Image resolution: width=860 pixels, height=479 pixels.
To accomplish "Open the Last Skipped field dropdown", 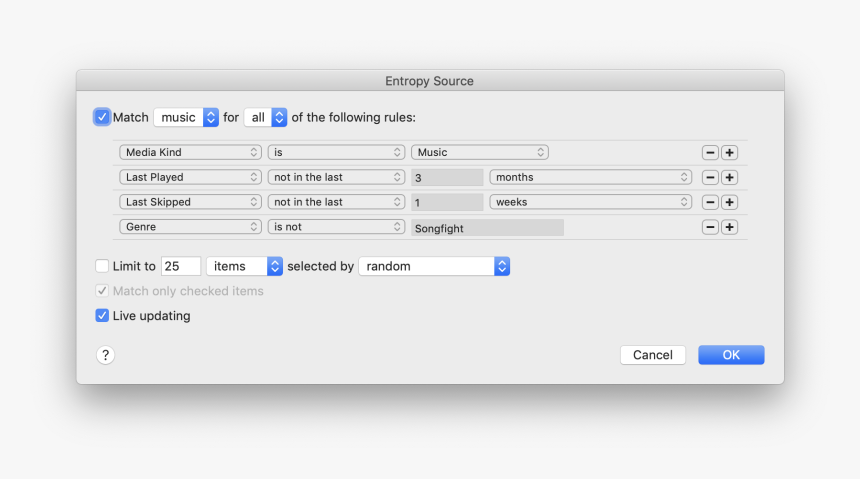I will (190, 202).
